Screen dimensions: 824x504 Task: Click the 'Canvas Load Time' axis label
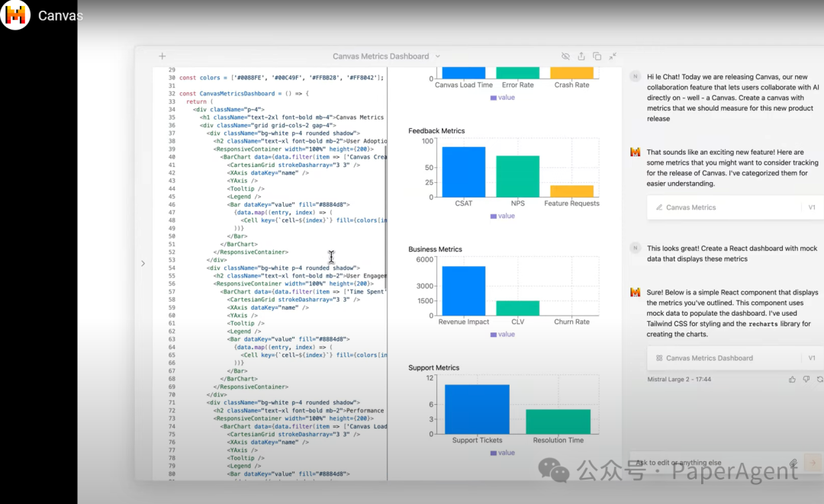pos(464,85)
